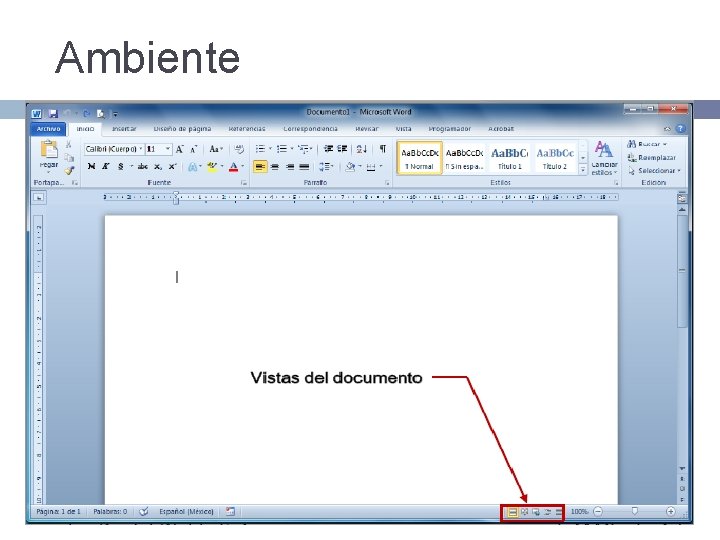Click the Grow Font icon
Image resolution: width=720 pixels, height=540 pixels.
coord(180,149)
